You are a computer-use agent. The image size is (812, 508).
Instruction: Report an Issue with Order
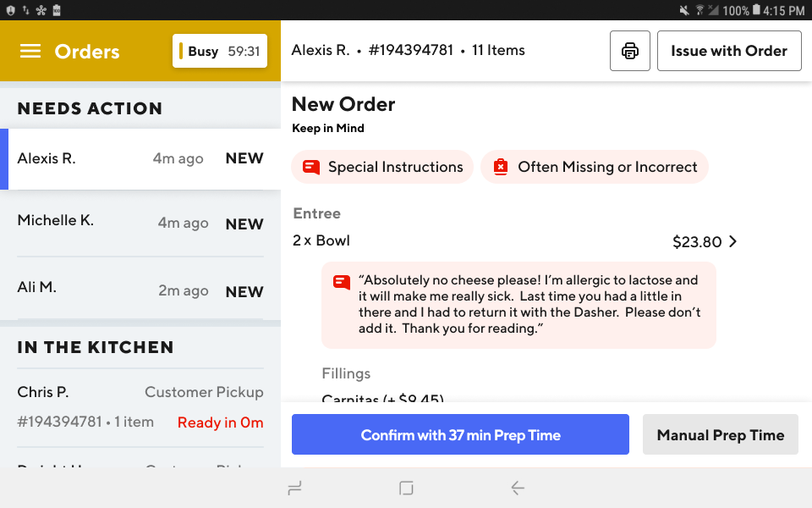point(729,50)
